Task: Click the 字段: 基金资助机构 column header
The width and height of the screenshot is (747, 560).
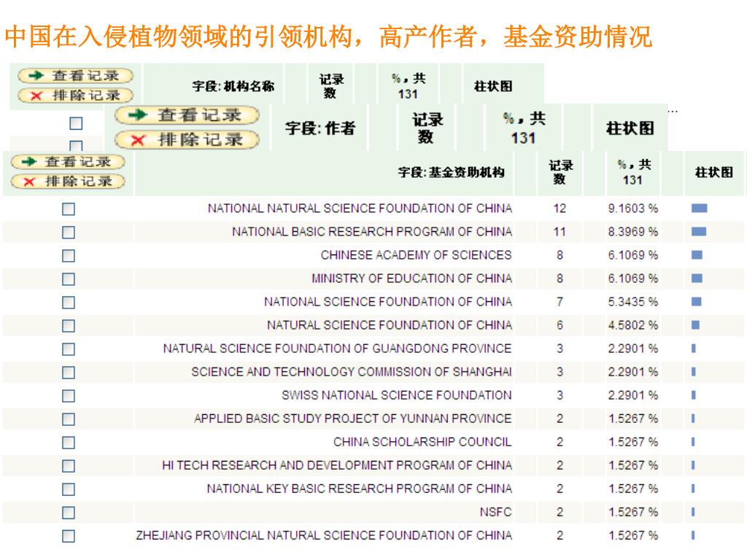Action: pyautogui.click(x=451, y=172)
